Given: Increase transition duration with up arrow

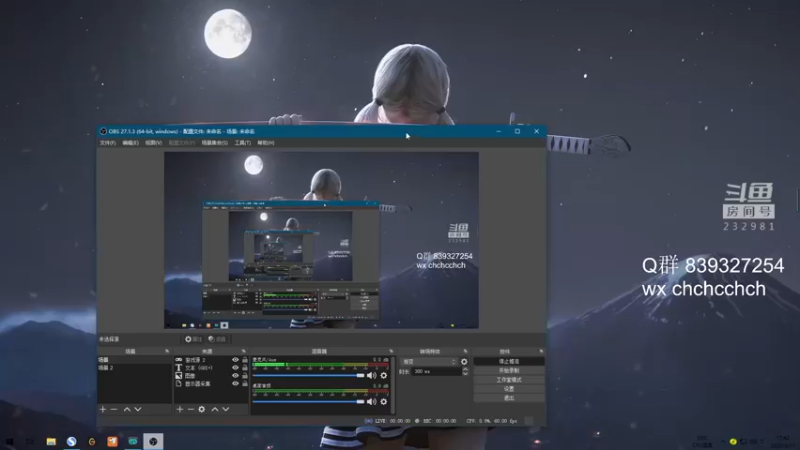Looking at the screenshot, I should coord(465,369).
